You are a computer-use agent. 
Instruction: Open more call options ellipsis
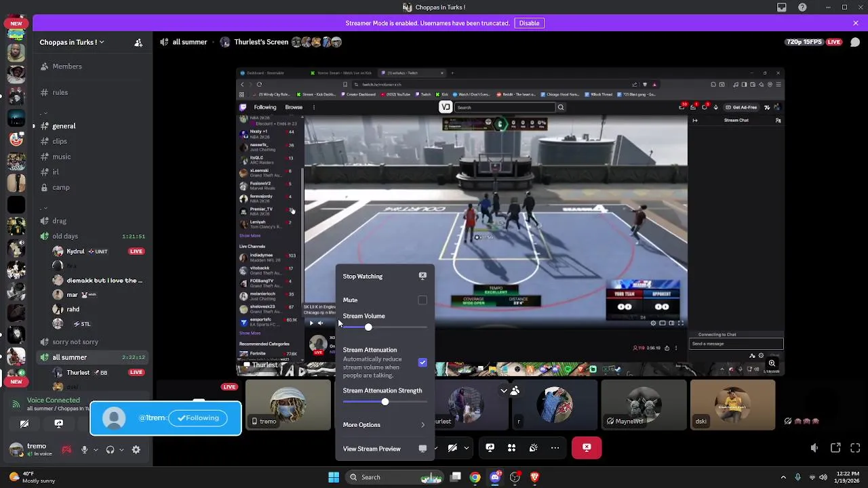(x=555, y=448)
